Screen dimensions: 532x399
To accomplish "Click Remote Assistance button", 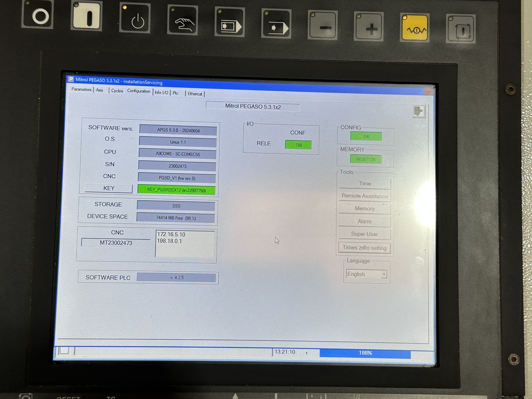I will pos(365,196).
